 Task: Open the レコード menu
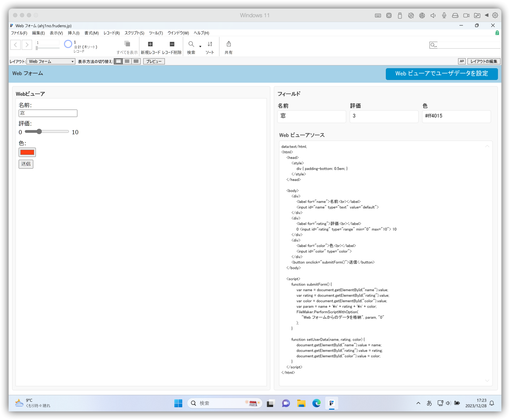pos(111,33)
